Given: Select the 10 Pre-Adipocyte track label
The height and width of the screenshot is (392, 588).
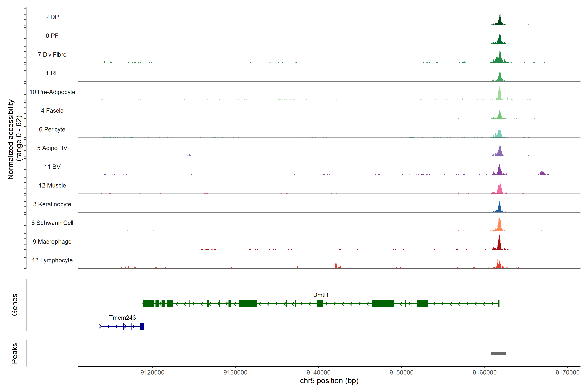Looking at the screenshot, I should pos(52,92).
